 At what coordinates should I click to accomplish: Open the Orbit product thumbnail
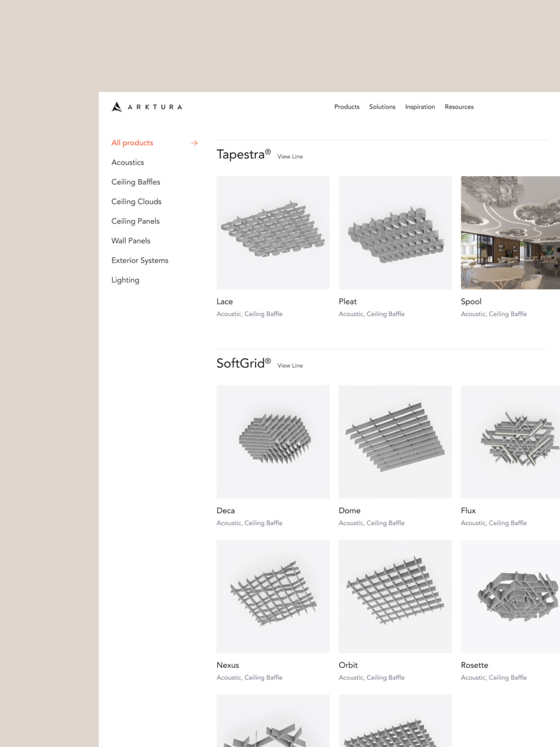395,597
